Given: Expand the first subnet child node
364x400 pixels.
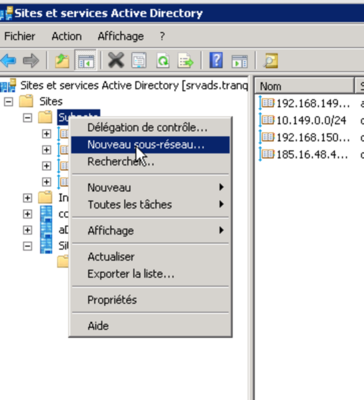Looking at the screenshot, I should [x=46, y=134].
